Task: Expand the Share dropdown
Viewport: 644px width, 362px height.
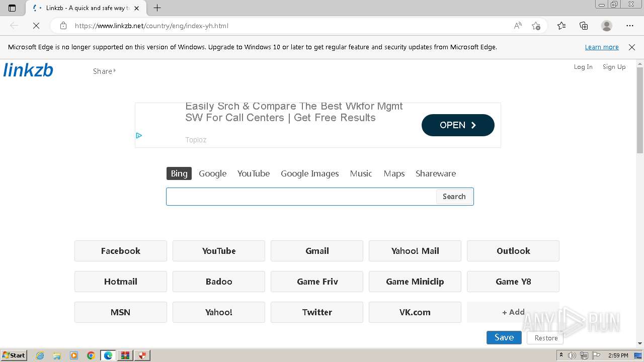Action: pos(104,71)
